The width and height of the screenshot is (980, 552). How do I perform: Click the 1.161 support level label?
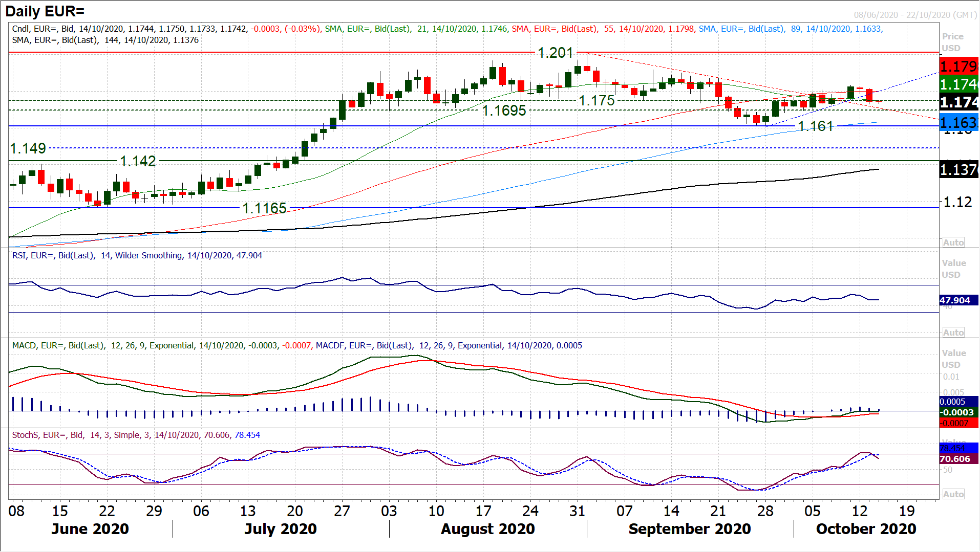(x=815, y=126)
